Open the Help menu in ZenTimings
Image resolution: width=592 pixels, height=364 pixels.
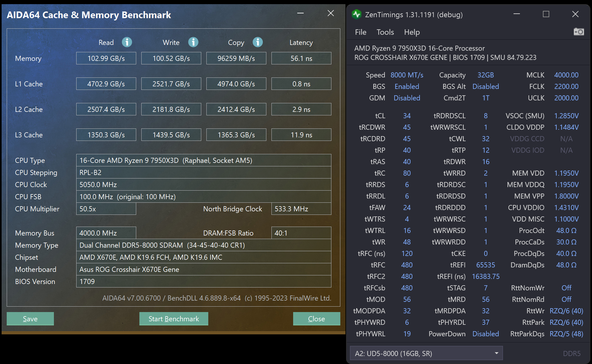coord(412,32)
